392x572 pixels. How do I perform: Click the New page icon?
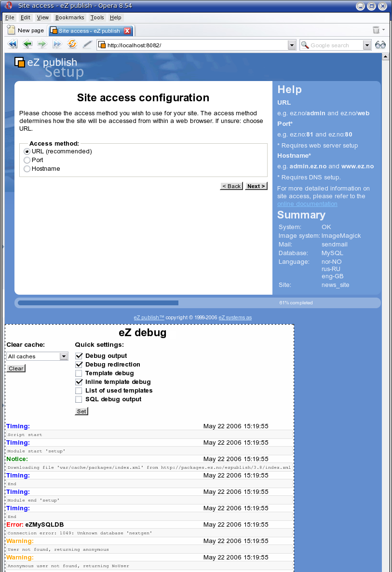tap(11, 30)
